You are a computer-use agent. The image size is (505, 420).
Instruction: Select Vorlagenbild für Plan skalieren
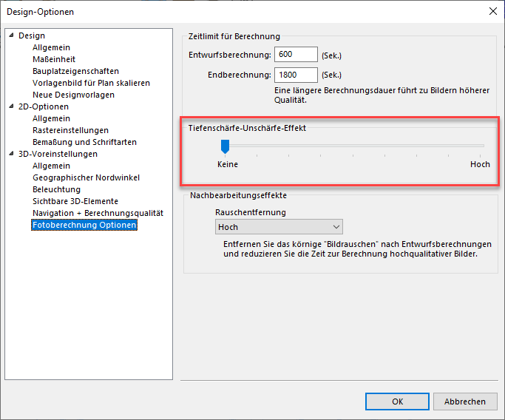[91, 83]
